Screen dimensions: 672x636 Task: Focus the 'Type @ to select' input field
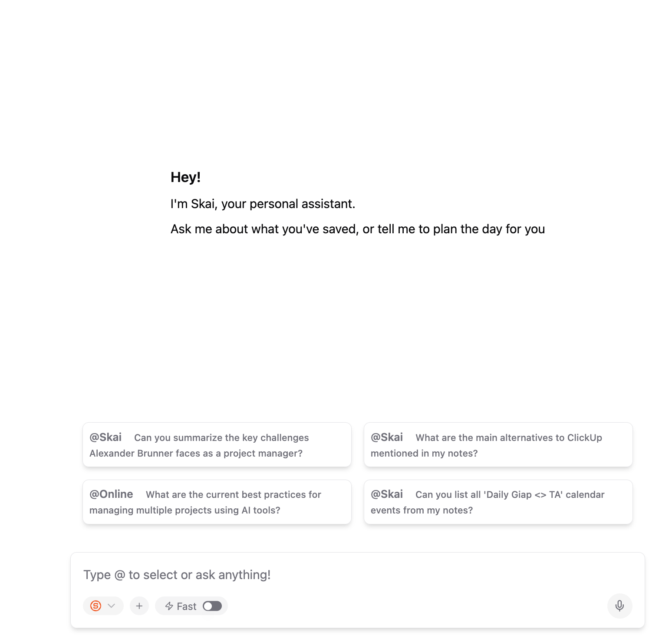(x=358, y=575)
